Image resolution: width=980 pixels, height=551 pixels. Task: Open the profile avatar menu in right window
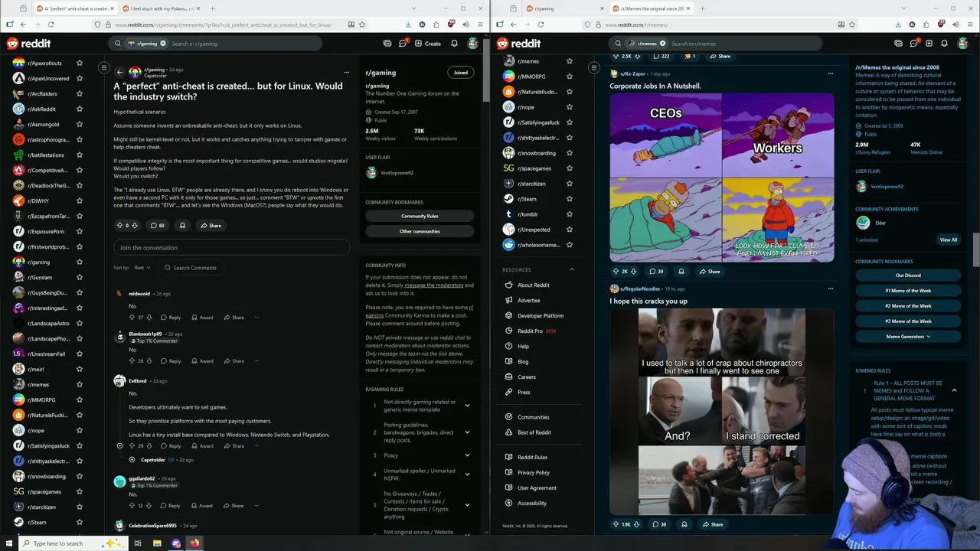[x=962, y=44]
